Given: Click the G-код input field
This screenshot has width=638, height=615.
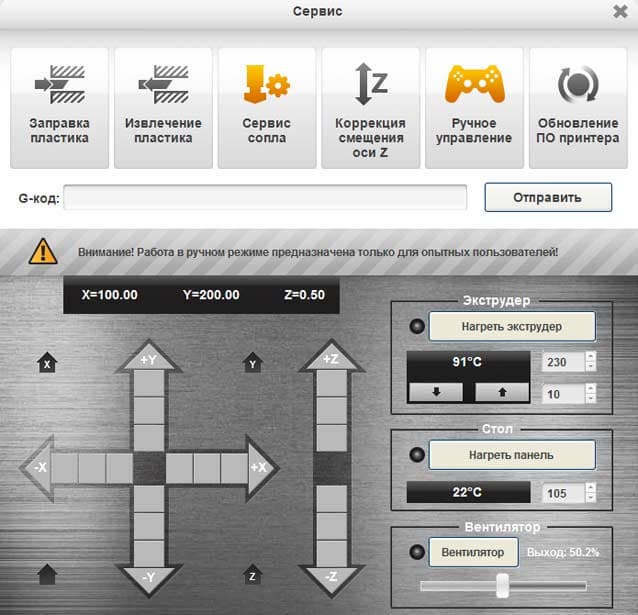Looking at the screenshot, I should pyautogui.click(x=265, y=198).
